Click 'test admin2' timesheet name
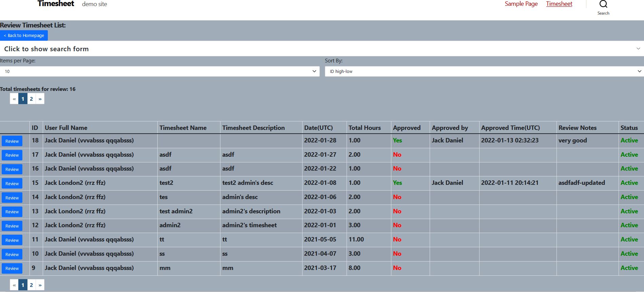The image size is (644, 292). coord(176,211)
